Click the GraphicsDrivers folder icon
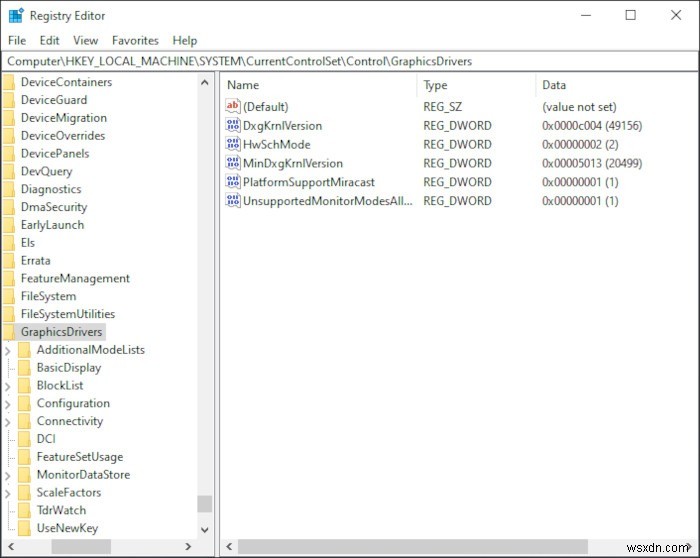 (9, 332)
